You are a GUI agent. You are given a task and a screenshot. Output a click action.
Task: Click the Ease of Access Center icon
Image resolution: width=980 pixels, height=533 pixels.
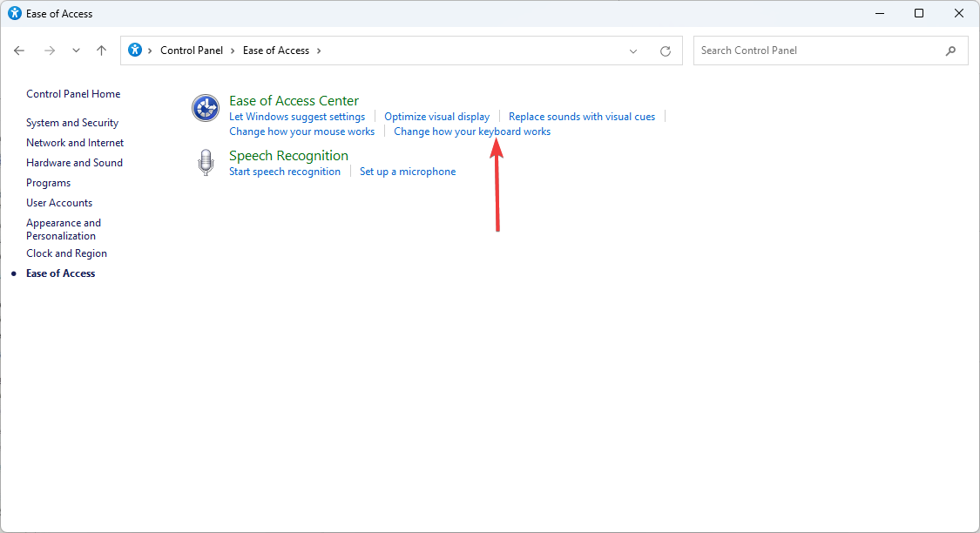[205, 108]
